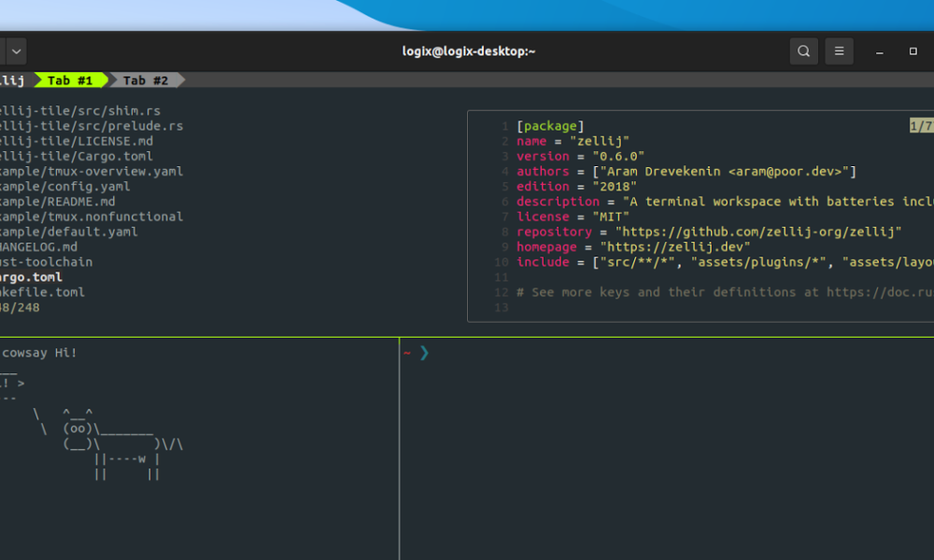Click the repository URL line

(x=709, y=231)
